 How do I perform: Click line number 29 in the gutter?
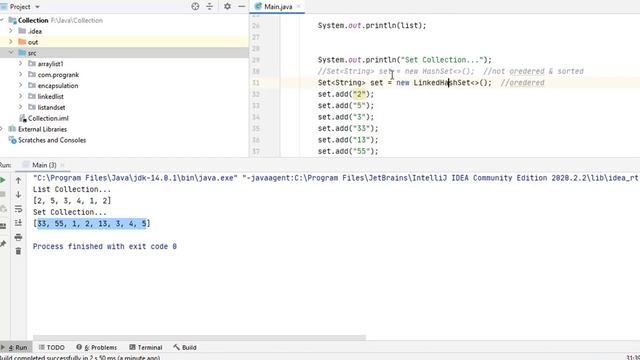[x=256, y=60]
